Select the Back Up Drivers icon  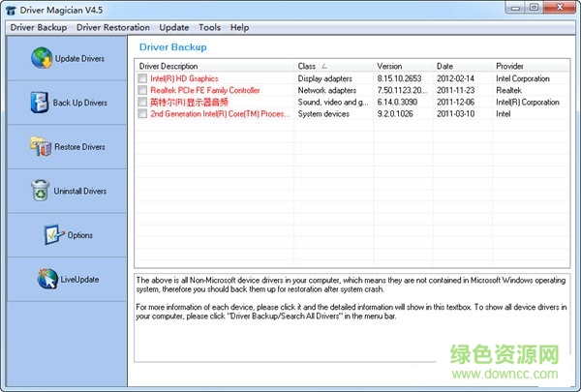pos(39,102)
